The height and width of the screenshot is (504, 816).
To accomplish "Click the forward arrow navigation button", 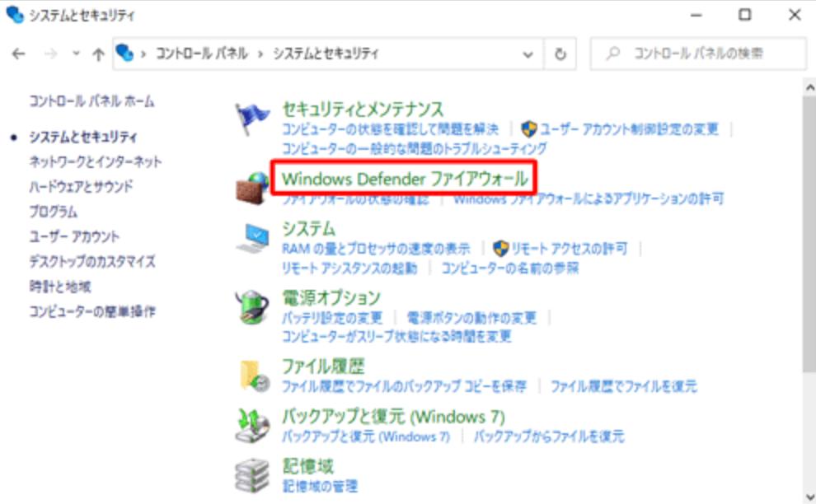I will tap(50, 54).
